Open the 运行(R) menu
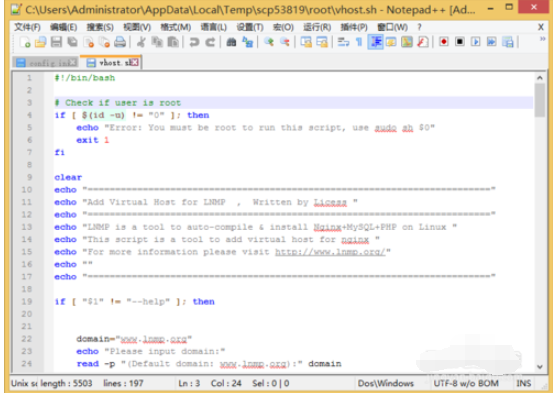553x393 pixels. [x=317, y=27]
